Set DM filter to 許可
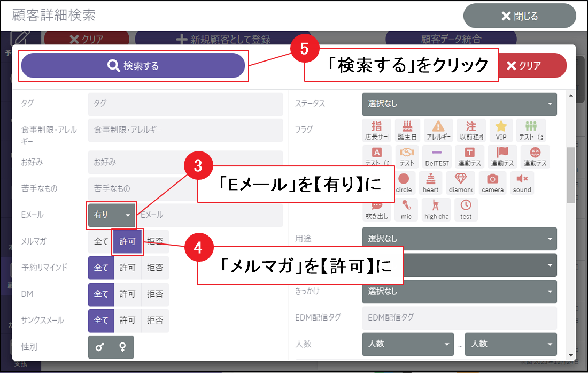This screenshot has width=588, height=373. pos(127,294)
